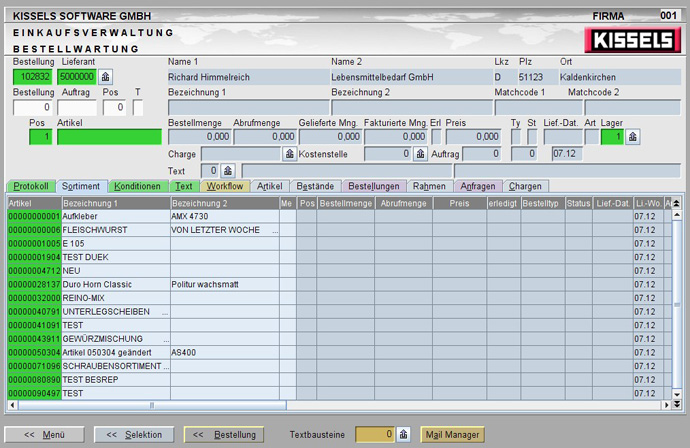Click the small T field next to Pos

[138, 107]
